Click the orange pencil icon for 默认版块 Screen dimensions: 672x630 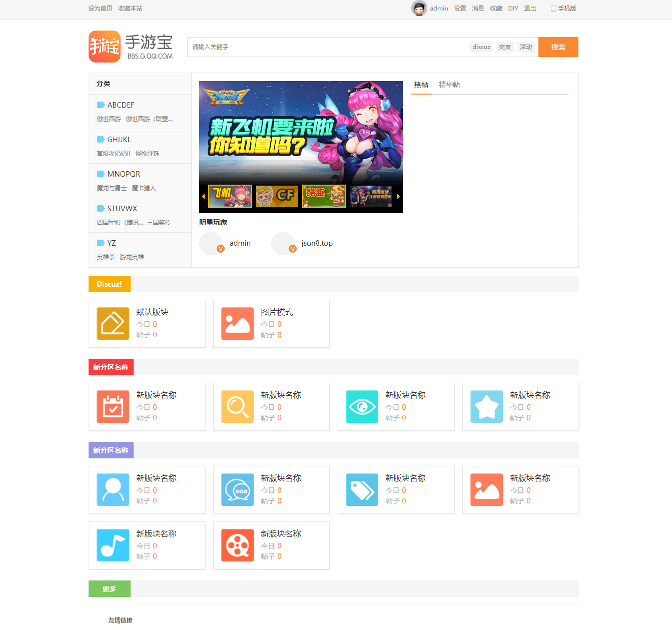tap(113, 324)
